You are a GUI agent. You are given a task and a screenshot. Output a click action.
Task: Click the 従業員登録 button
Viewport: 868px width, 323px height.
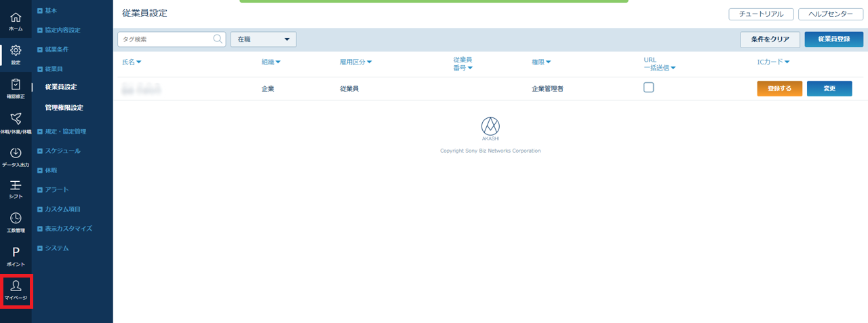coord(833,39)
